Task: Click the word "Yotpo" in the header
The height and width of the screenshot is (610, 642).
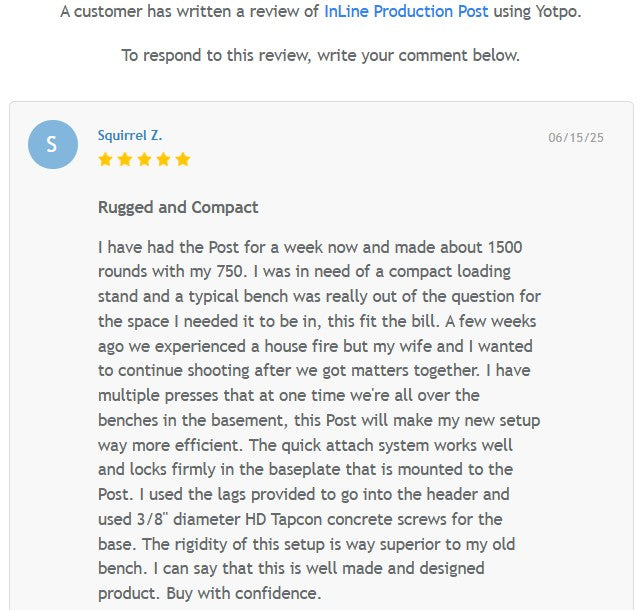Action: click(555, 12)
